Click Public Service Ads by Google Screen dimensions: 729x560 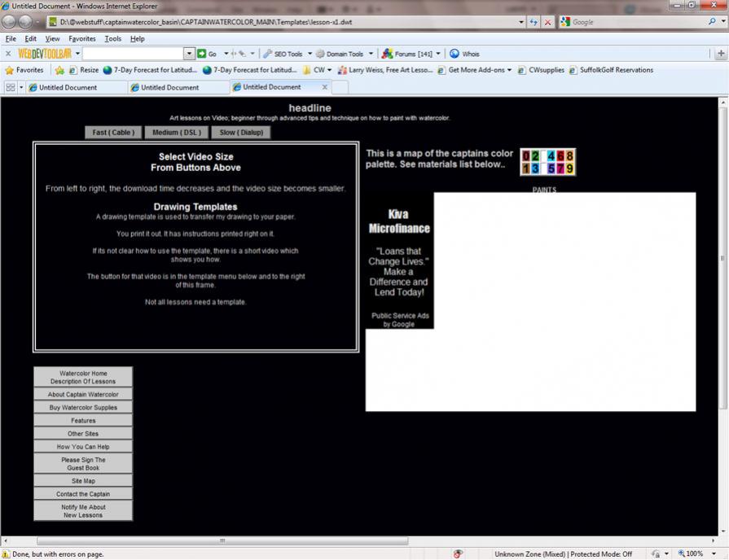pos(400,320)
